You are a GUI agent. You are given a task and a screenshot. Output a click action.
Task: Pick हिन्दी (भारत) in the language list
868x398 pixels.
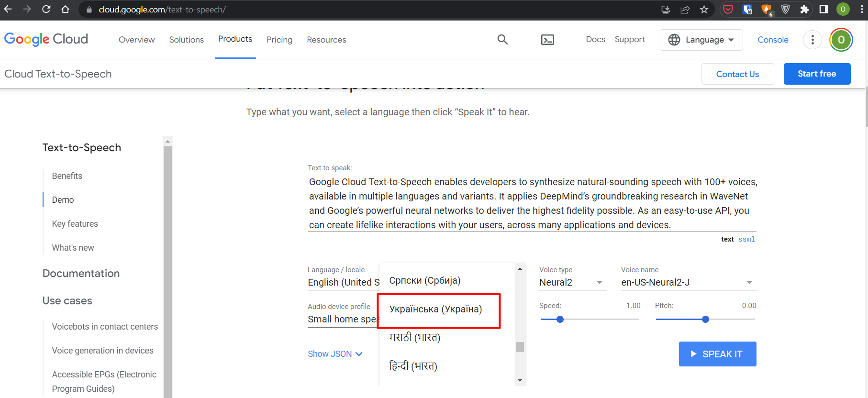pyautogui.click(x=413, y=366)
